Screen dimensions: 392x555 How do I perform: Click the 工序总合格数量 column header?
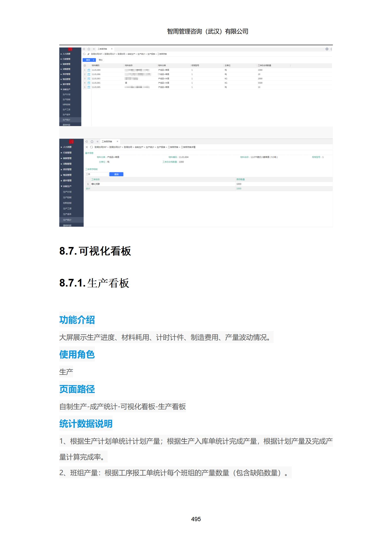pos(264,66)
